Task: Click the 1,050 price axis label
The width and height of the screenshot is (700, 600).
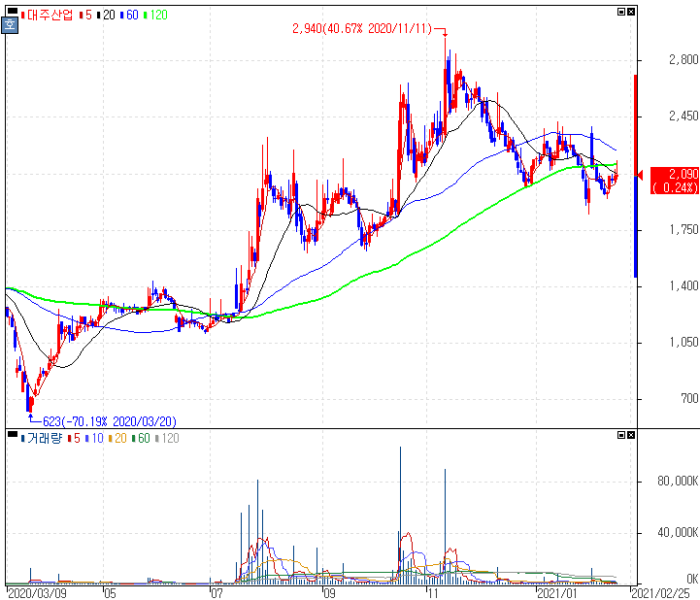Action: (x=683, y=343)
